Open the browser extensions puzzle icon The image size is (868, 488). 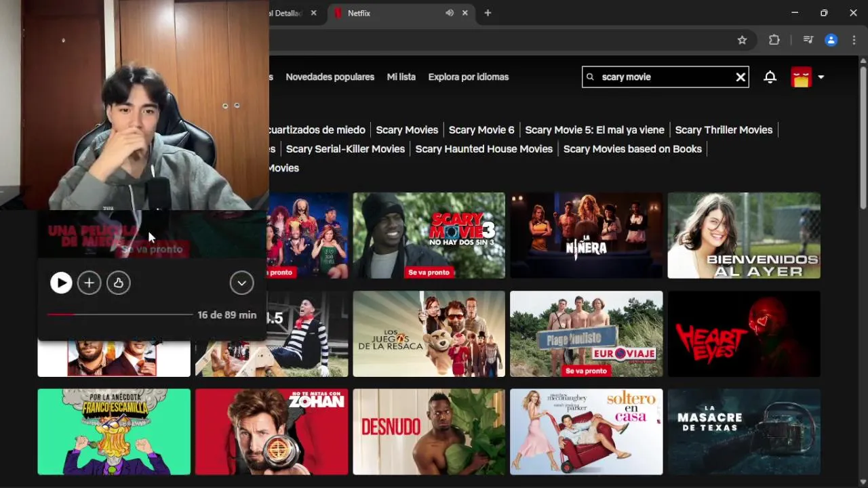tap(774, 40)
